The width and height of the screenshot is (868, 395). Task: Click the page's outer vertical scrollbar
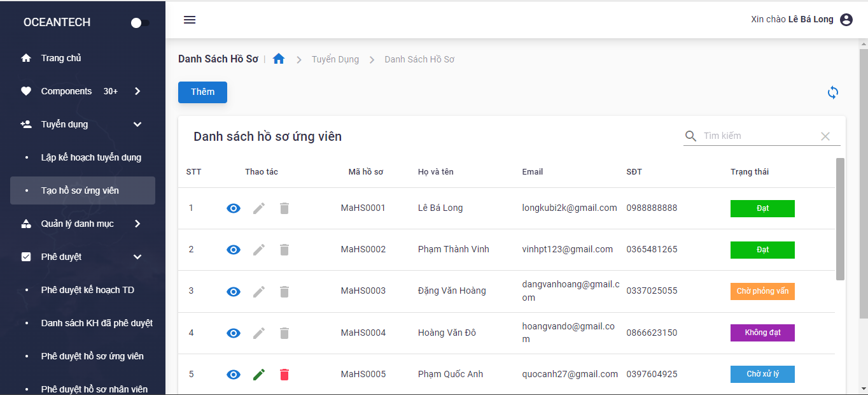coord(863,183)
